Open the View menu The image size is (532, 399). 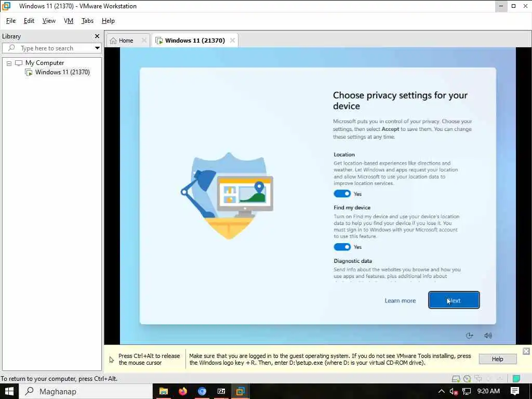click(x=49, y=21)
